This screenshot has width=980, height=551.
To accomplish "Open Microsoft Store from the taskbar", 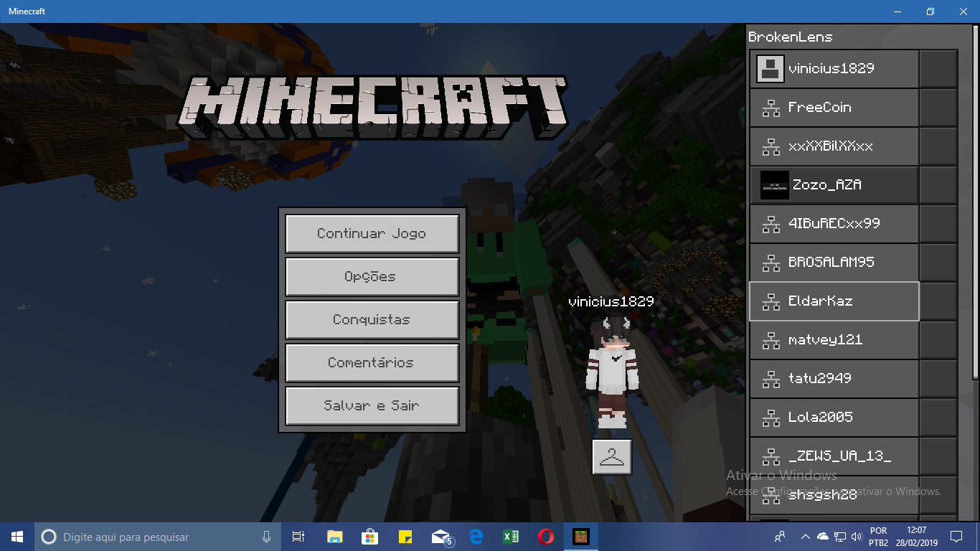I will pyautogui.click(x=369, y=537).
